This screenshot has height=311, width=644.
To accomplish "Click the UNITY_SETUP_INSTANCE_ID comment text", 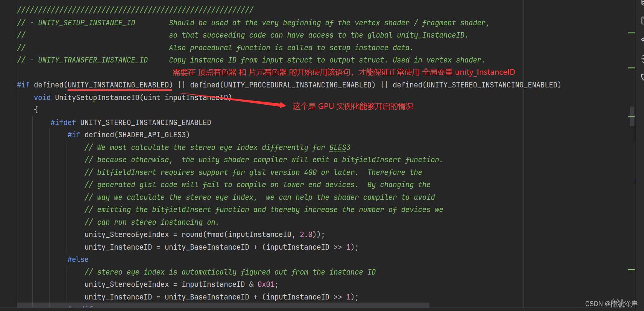I will tap(86, 23).
